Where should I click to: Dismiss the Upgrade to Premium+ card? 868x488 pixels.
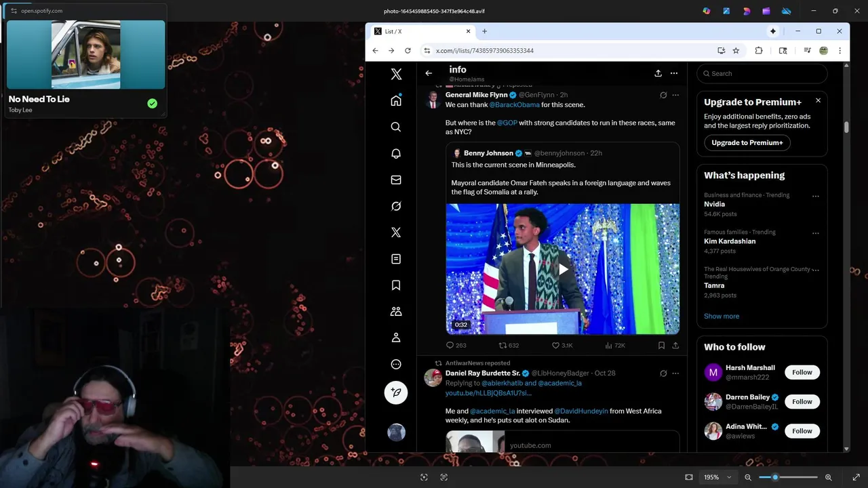[818, 100]
